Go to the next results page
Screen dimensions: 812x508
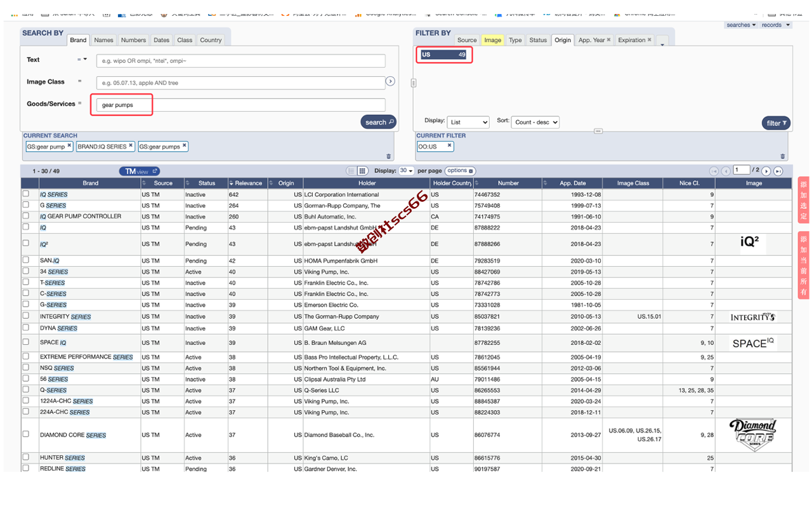[x=766, y=171]
